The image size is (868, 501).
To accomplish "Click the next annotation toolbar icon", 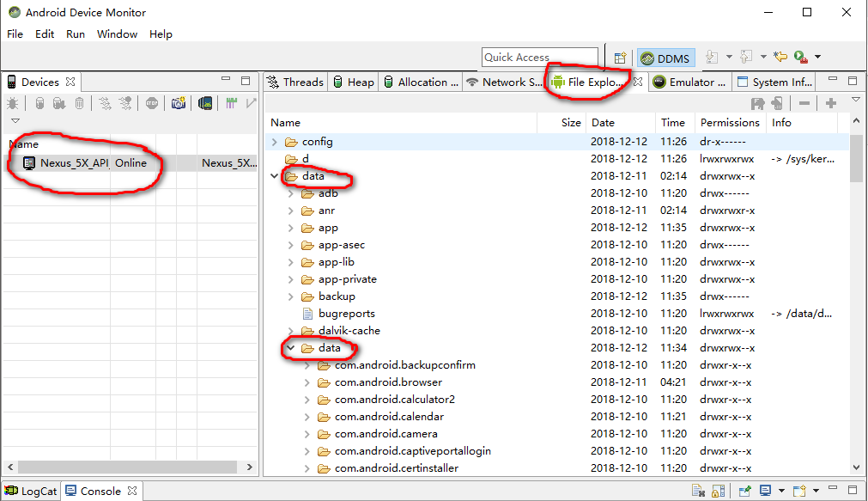I will pyautogui.click(x=712, y=57).
